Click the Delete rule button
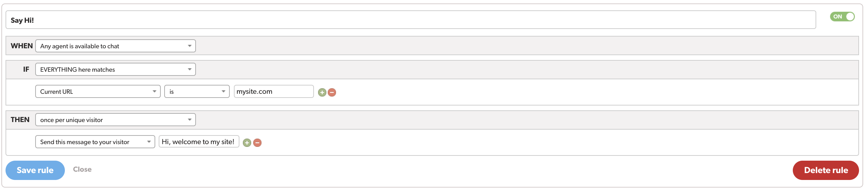The height and width of the screenshot is (191, 868). pyautogui.click(x=826, y=170)
